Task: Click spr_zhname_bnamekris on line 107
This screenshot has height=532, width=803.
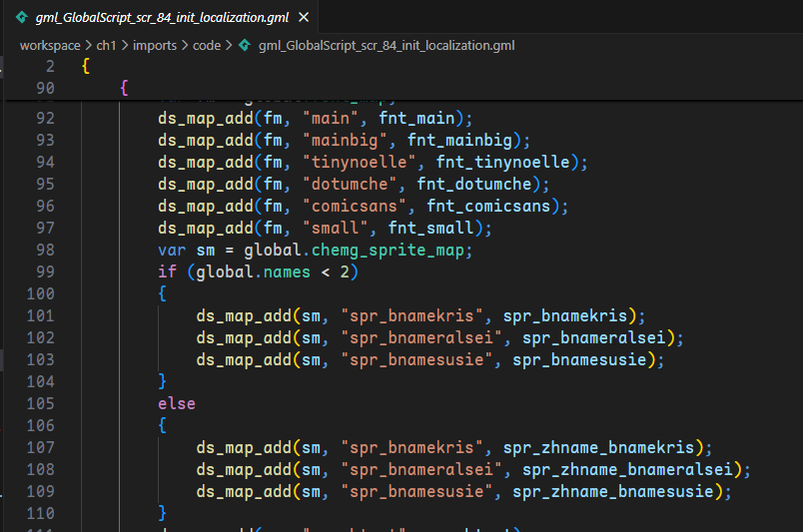Action: click(x=598, y=448)
